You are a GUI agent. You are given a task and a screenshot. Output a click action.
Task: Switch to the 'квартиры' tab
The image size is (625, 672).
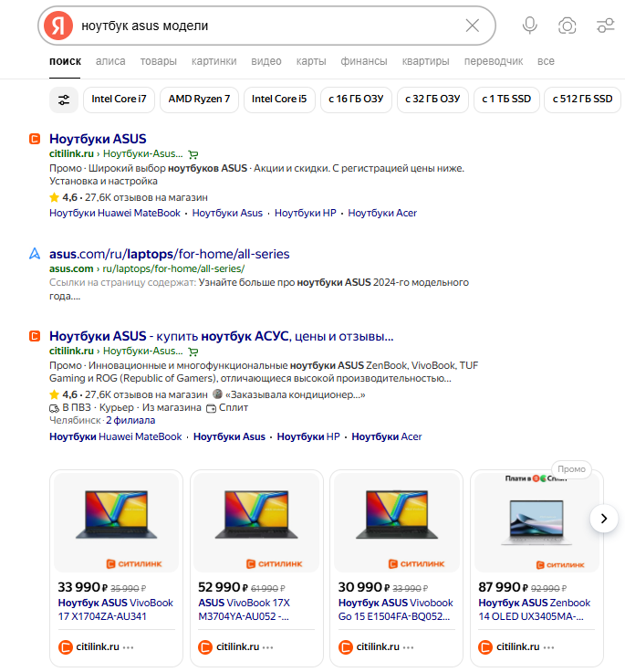click(x=425, y=61)
